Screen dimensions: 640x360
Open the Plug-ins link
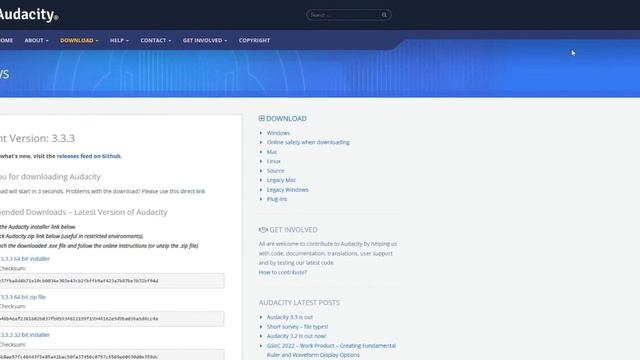277,199
